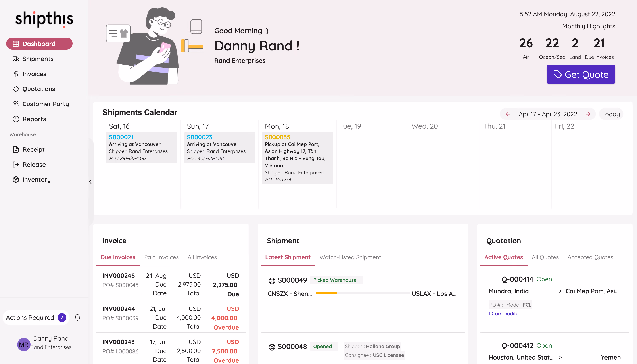This screenshot has height=364, width=637.
Task: Click the Opened status badge on S000048
Action: (324, 347)
